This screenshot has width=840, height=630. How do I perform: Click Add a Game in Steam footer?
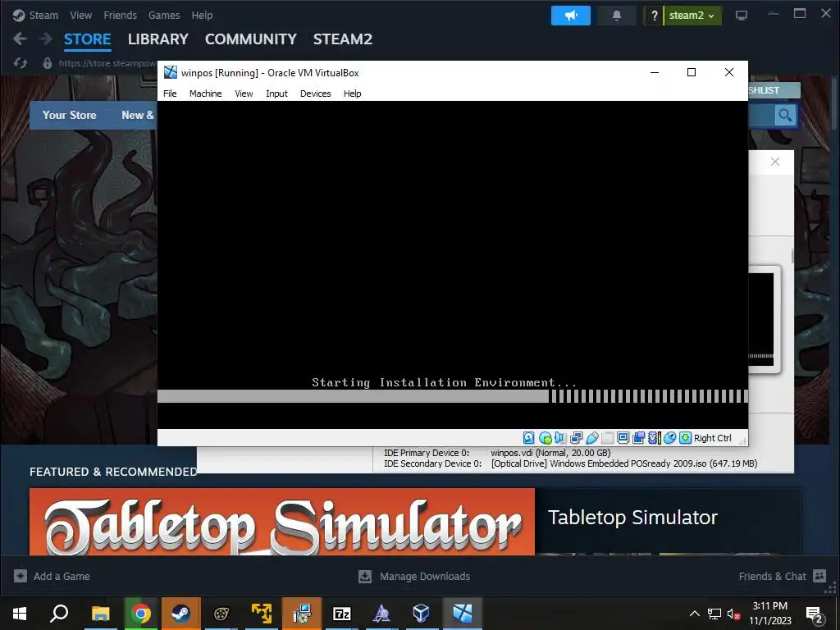[x=52, y=576]
